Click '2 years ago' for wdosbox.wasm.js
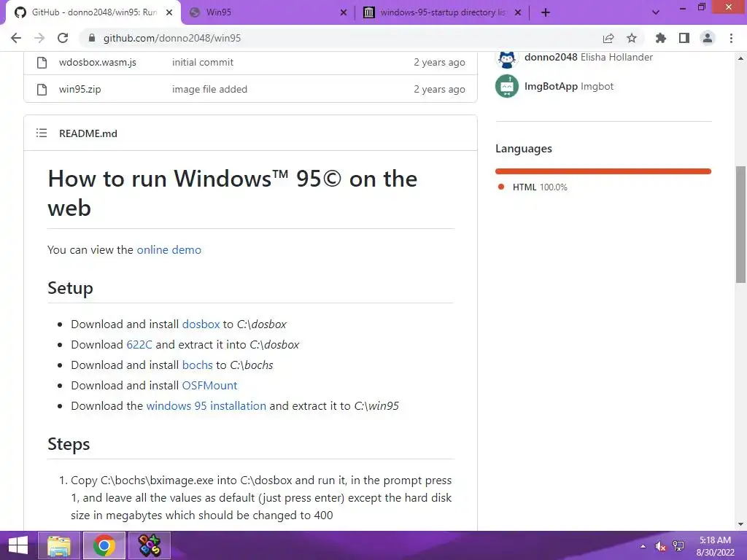The image size is (747, 560). click(439, 63)
